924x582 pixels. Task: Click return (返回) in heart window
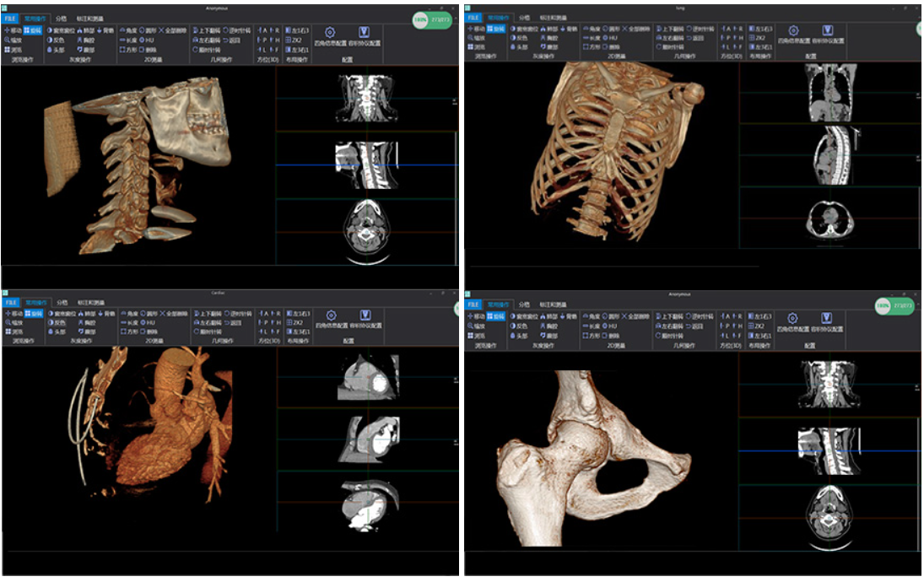click(x=232, y=323)
